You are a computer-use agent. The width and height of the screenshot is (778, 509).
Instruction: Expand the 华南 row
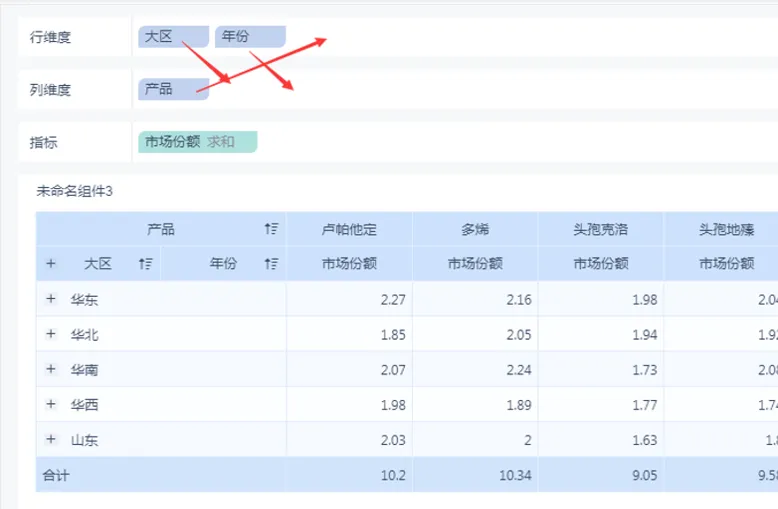tap(51, 369)
